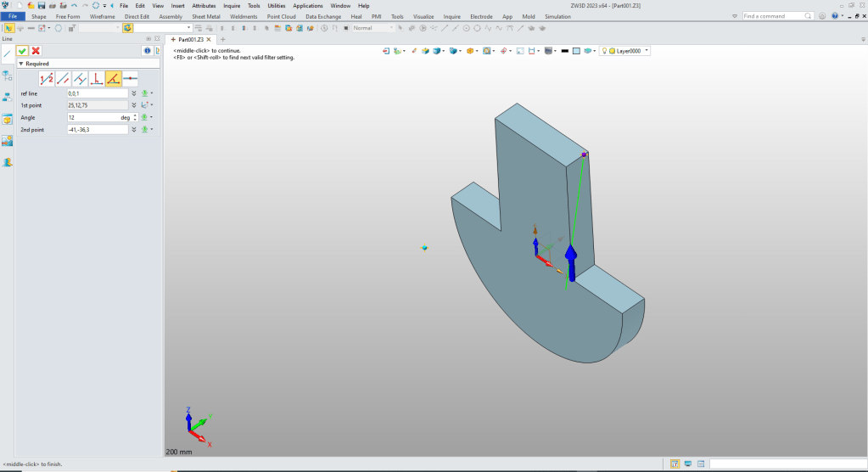Expand the ref line options chevron
Viewport: 868px width, 472px height.
pyautogui.click(x=134, y=93)
